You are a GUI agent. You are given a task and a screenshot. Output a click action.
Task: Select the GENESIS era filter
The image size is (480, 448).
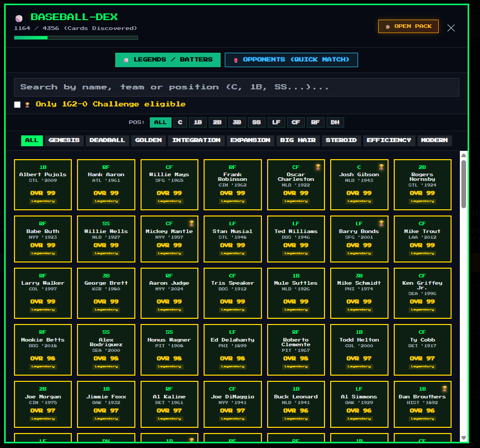pos(64,141)
